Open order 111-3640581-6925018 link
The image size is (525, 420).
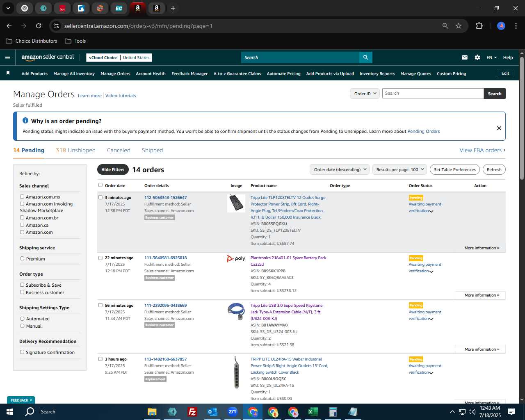click(165, 258)
